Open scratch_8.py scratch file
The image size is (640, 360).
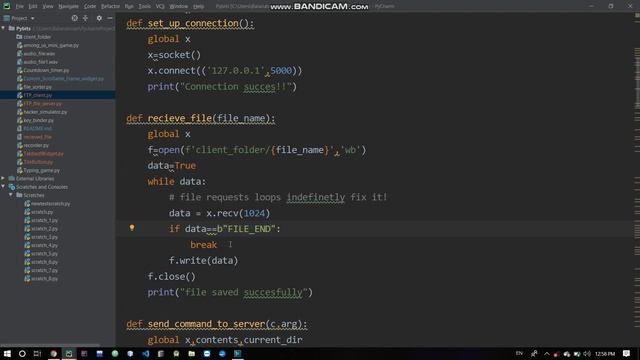click(x=44, y=279)
